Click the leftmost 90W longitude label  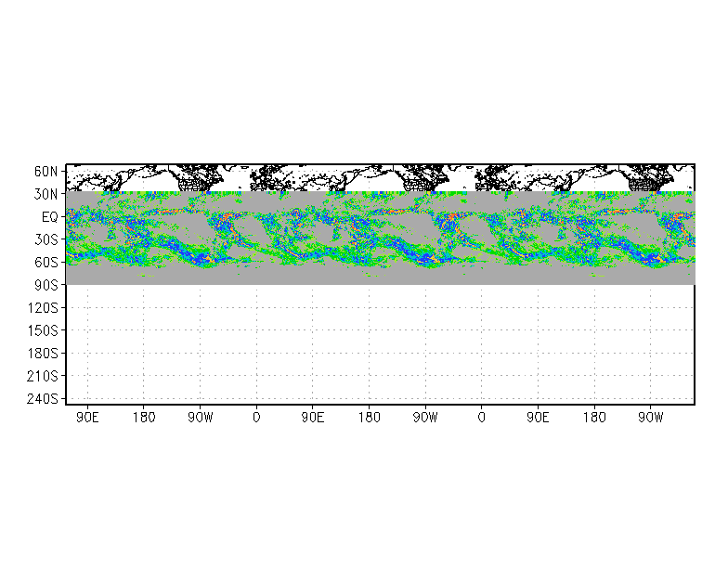pos(201,418)
